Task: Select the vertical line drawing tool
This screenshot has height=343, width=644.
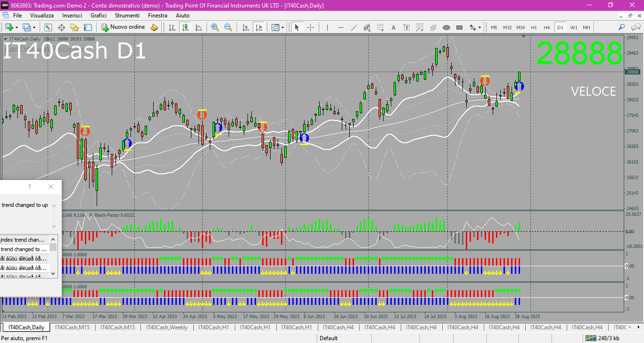Action: (328, 27)
